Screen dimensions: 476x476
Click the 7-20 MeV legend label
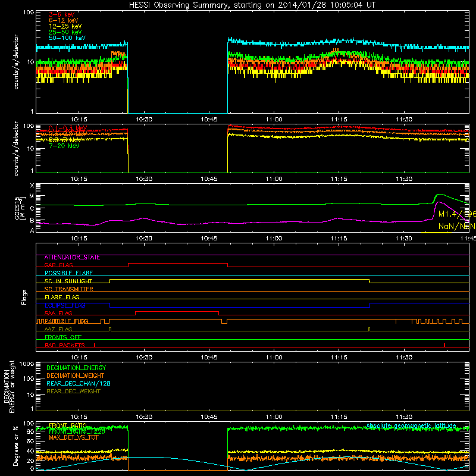coord(64,146)
